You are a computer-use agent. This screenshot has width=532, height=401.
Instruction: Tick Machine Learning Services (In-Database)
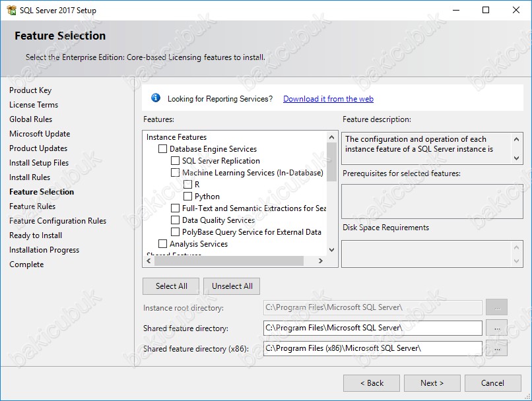coord(175,173)
